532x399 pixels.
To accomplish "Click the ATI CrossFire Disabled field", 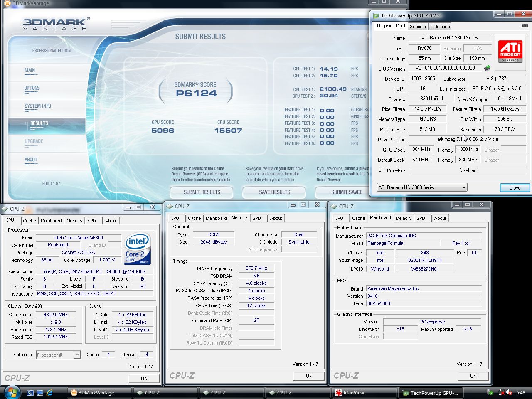I will tap(468, 170).
